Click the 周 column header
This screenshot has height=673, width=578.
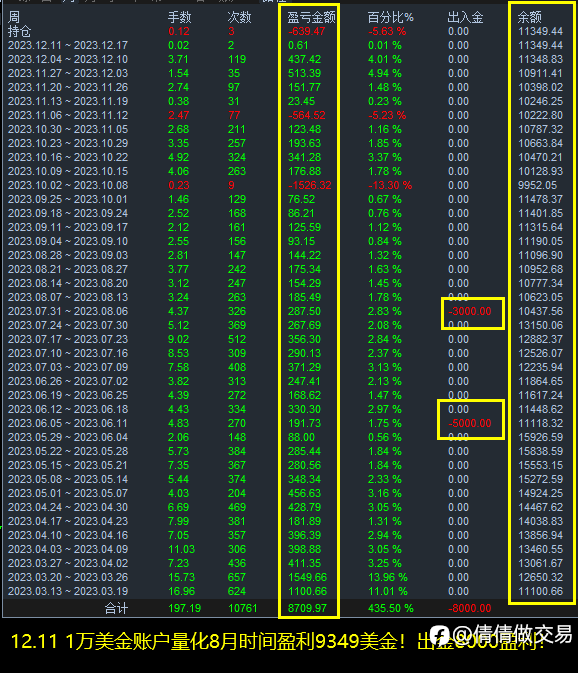[14, 18]
